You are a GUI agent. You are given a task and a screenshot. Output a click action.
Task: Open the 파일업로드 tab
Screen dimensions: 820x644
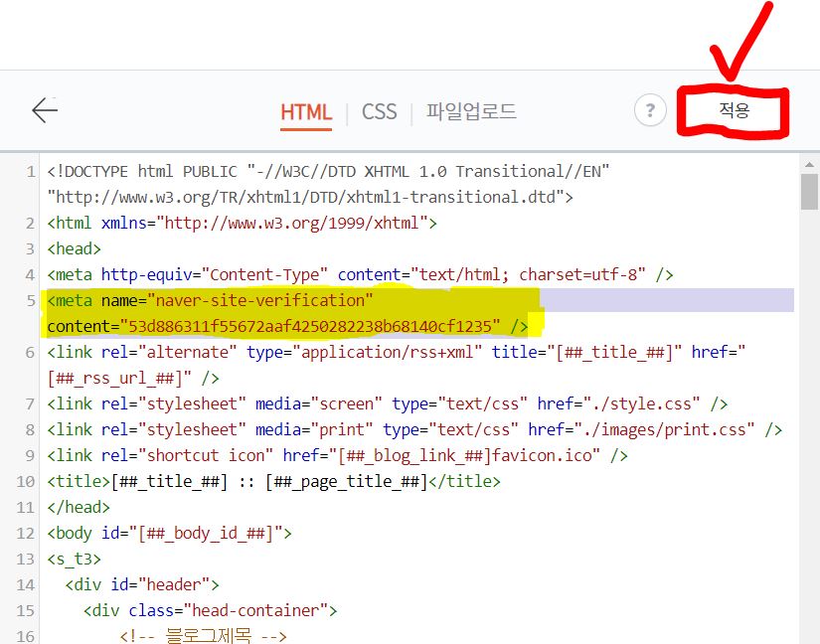coord(471,111)
